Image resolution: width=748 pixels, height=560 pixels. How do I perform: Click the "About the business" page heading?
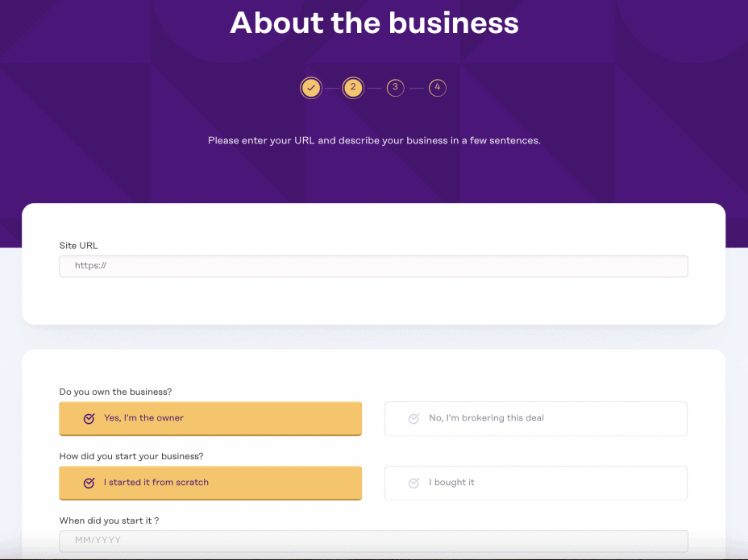(374, 23)
